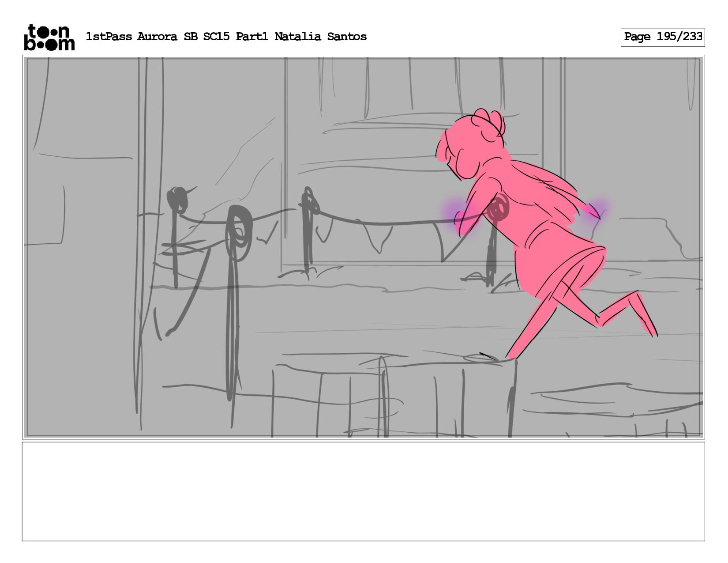This screenshot has height=563, width=728.
Task: Click the name 'Natalia Santos' in the header
Action: 320,37
